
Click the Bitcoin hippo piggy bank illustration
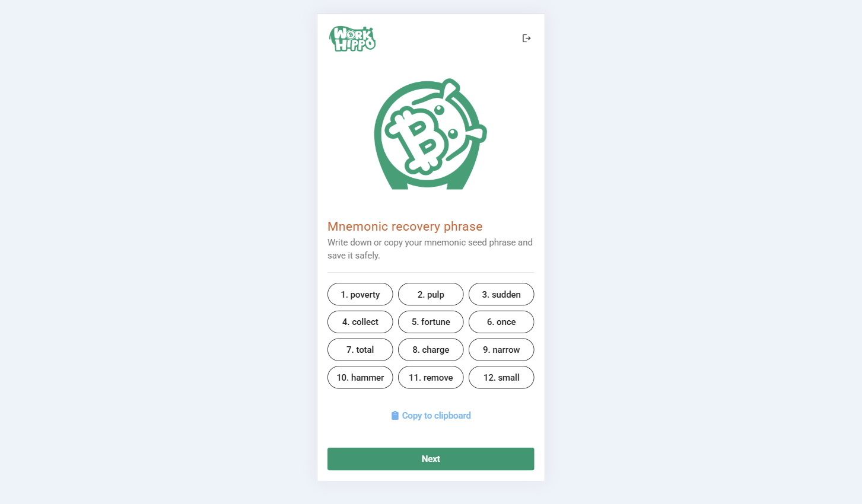point(430,134)
